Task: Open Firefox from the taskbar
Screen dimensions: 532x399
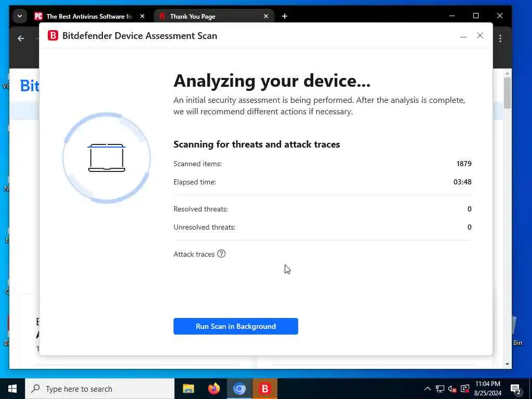Action: pyautogui.click(x=214, y=389)
